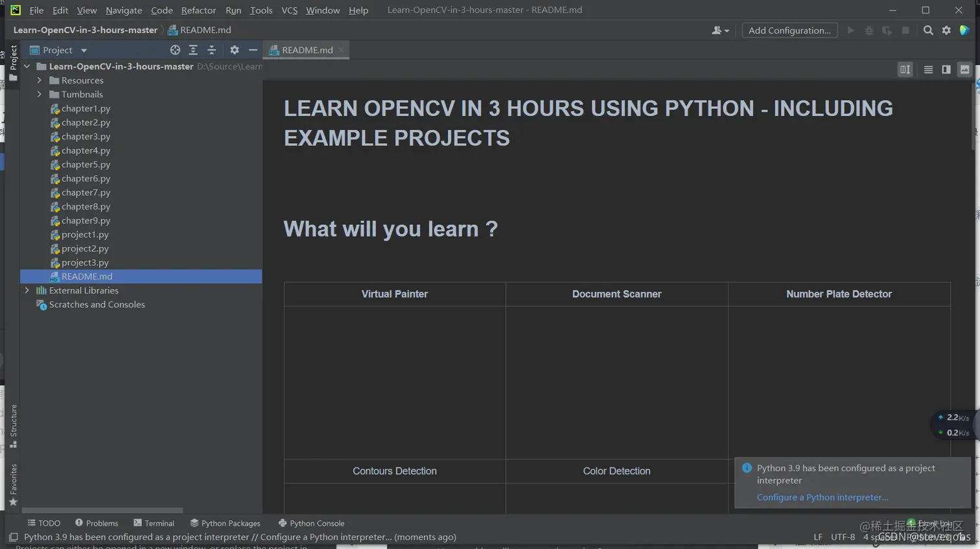Click the Search Everywhere magnifier icon
The image size is (980, 549).
[928, 30]
